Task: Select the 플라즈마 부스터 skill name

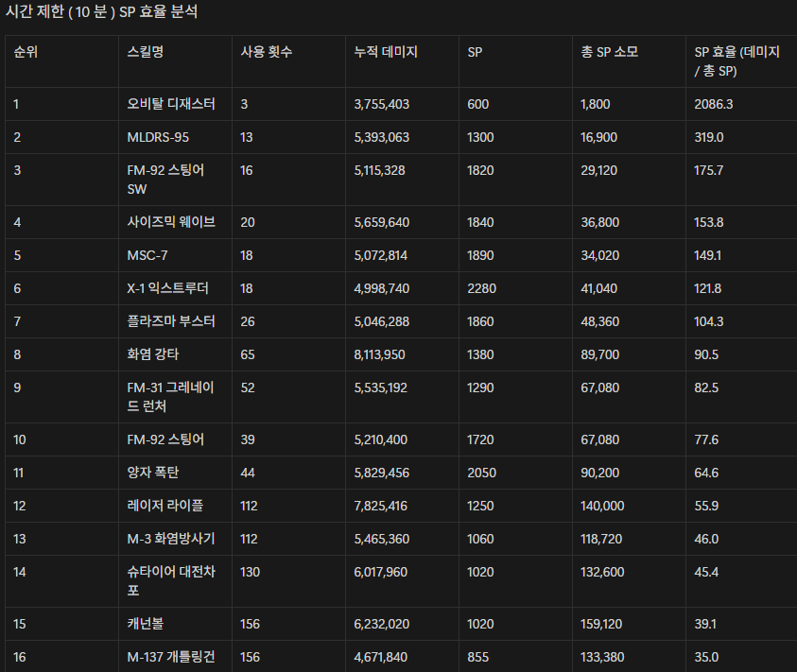Action: (x=171, y=321)
